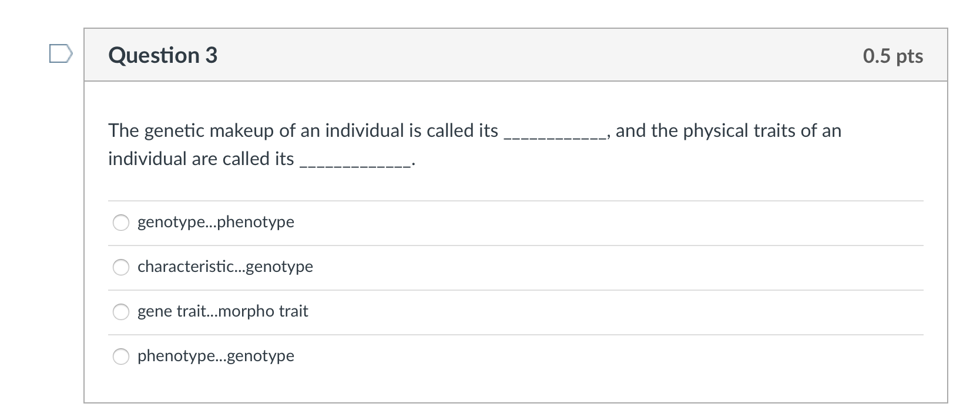Flag Question 3 using the bookmark icon
Viewport: 980px width, 417px height.
[x=61, y=54]
